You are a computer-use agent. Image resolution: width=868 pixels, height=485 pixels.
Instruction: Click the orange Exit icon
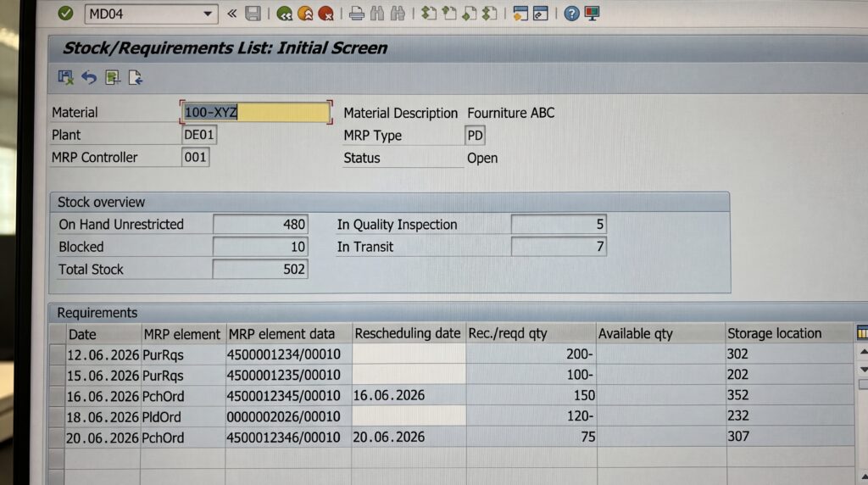click(x=305, y=14)
